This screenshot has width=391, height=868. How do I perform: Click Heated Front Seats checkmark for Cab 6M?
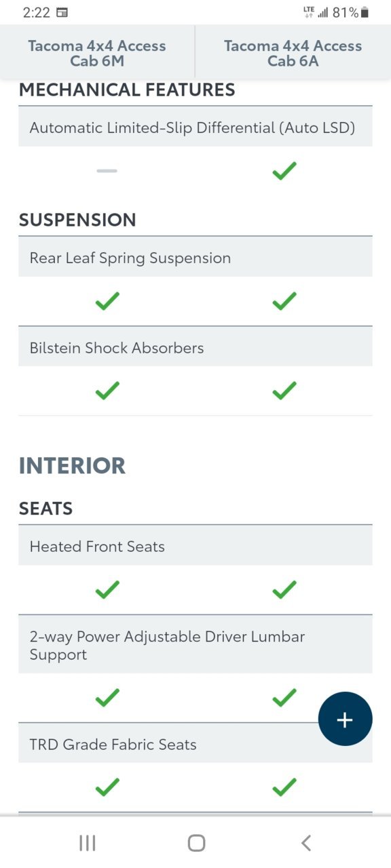click(x=107, y=589)
